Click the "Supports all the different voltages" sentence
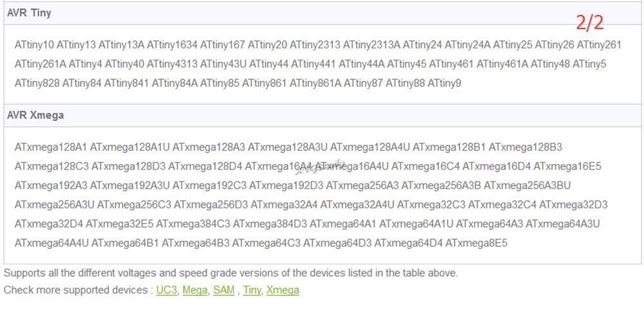This screenshot has height=312, width=644. click(231, 273)
